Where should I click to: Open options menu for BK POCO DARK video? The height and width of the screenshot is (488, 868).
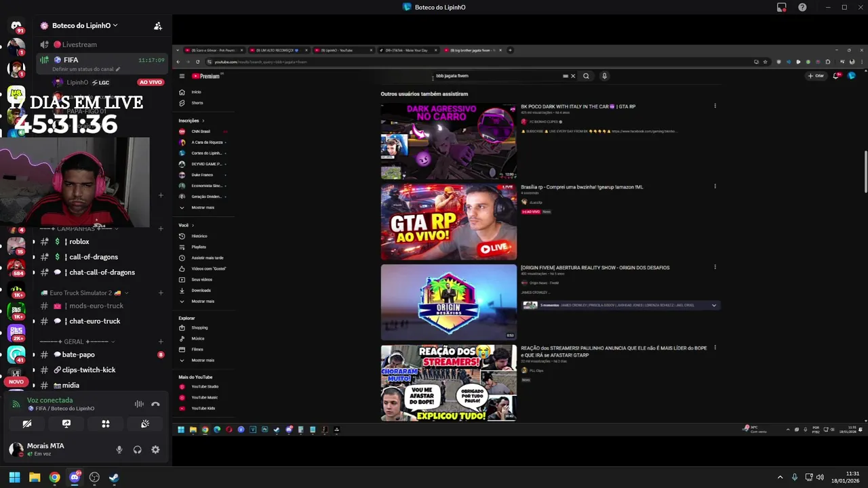pyautogui.click(x=715, y=106)
